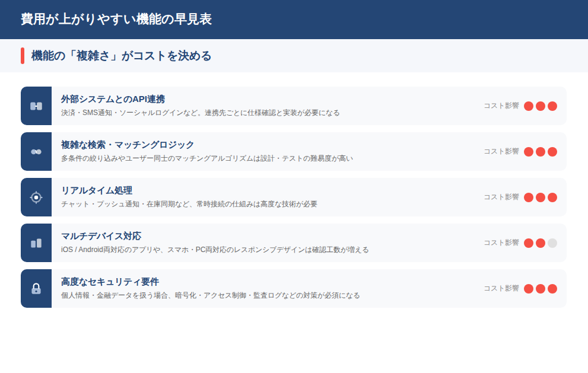The height and width of the screenshot is (373, 588).
Task: Click the page title 費用が上がりやすい機能の早見表
Action: pyautogui.click(x=116, y=20)
